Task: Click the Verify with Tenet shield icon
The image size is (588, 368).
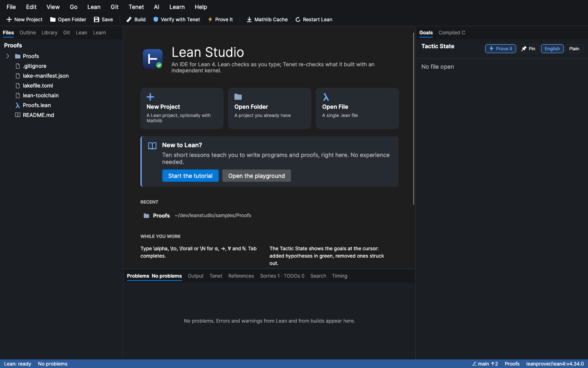Action: pos(156,20)
